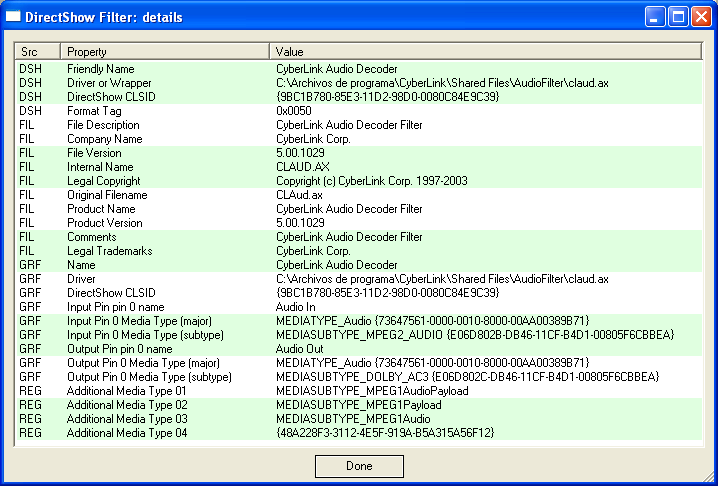Click the Done button
The height and width of the screenshot is (486, 718).
[x=359, y=466]
